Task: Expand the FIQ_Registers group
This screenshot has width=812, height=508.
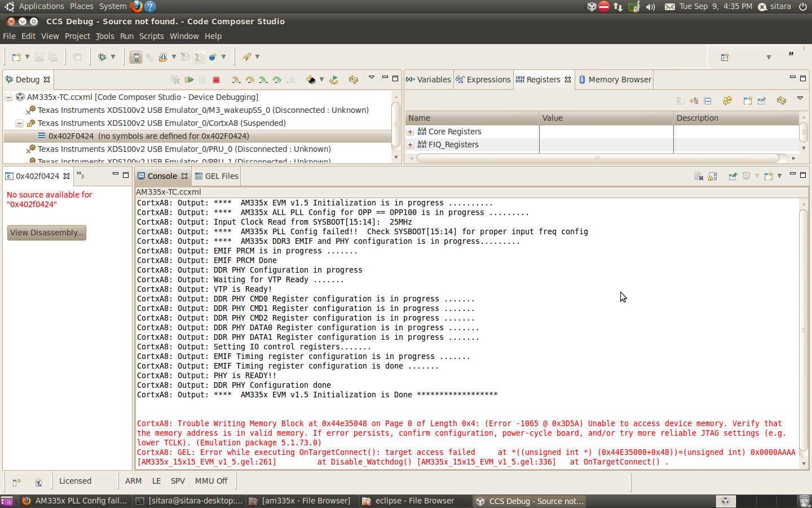Action: pos(411,144)
